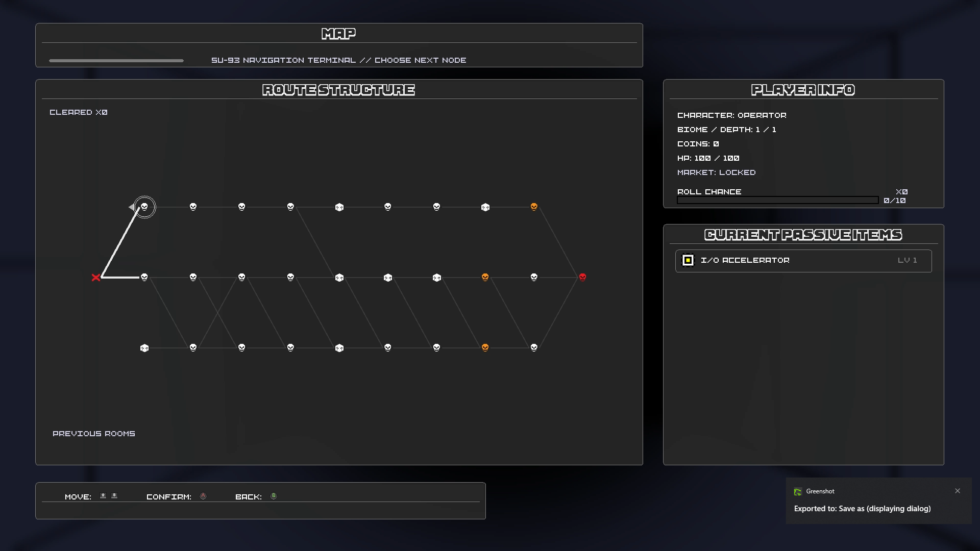Select the fourth skull node in middle row
Image resolution: width=980 pixels, height=551 pixels.
coord(290,277)
